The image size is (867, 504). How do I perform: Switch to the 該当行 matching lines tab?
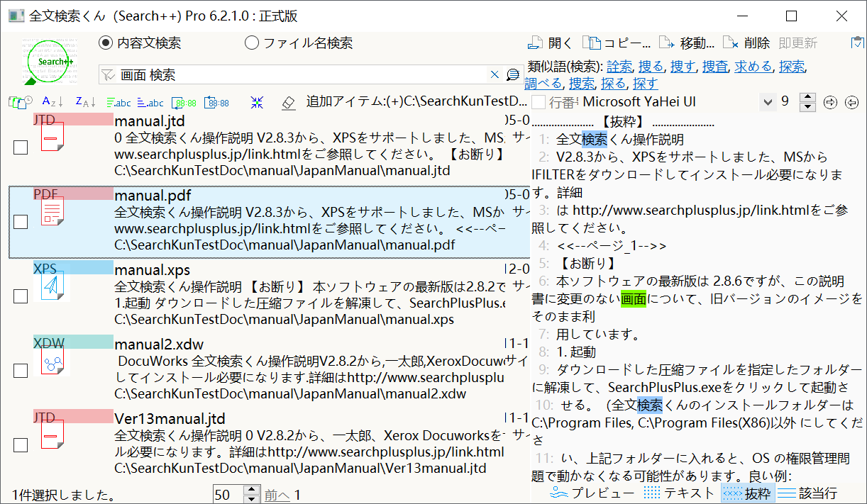coord(808,493)
